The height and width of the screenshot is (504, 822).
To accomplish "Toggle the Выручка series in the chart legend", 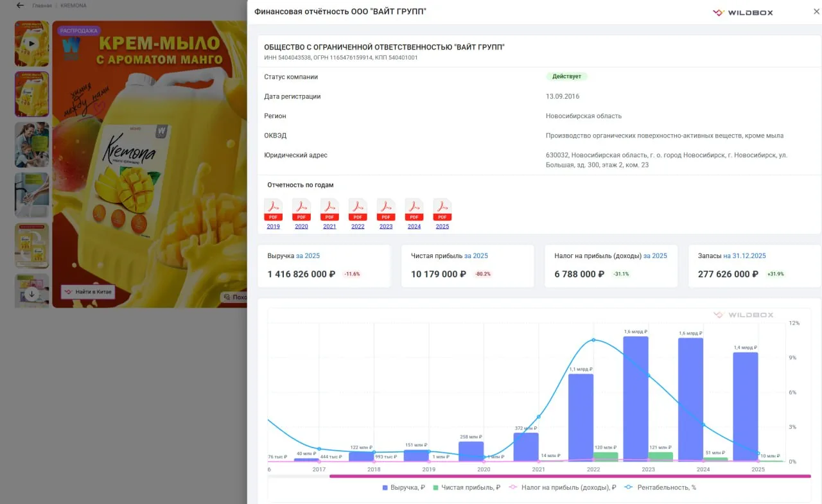I will pyautogui.click(x=404, y=488).
